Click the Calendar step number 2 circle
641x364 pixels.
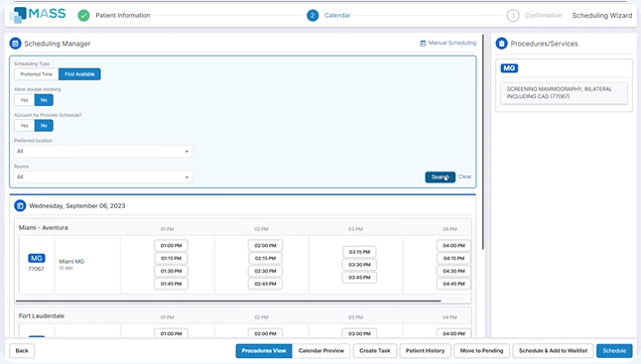[x=313, y=16]
